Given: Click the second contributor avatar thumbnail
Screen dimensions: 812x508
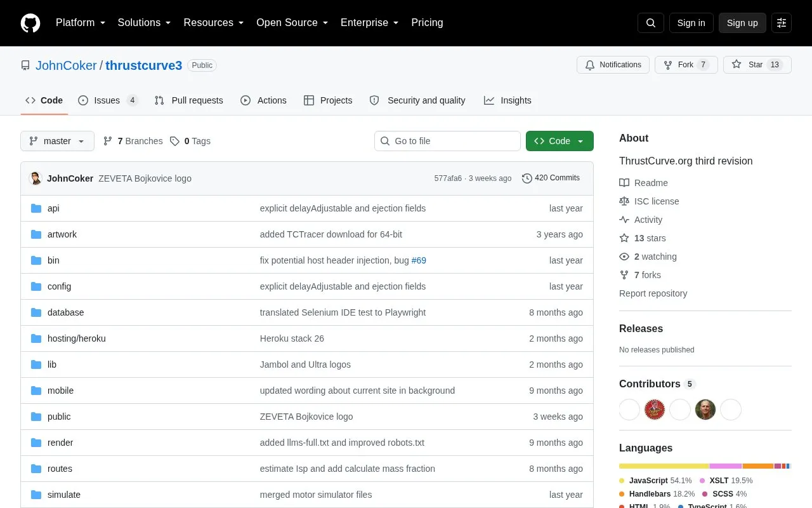Looking at the screenshot, I should (655, 410).
